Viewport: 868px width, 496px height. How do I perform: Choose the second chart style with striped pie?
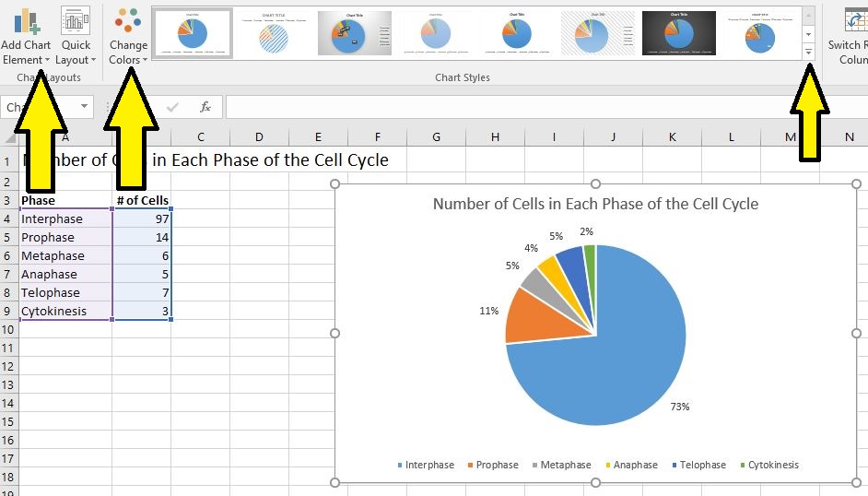(273, 33)
